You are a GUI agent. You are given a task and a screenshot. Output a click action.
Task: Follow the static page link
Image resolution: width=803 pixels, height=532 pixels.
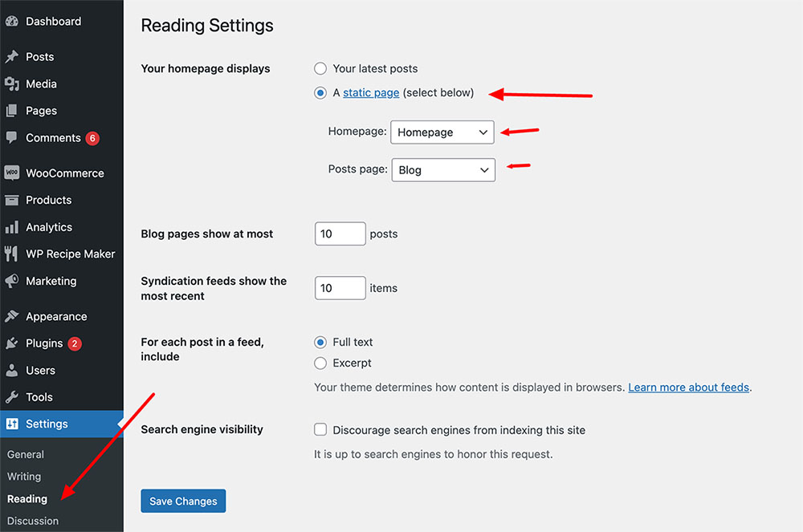coord(371,93)
